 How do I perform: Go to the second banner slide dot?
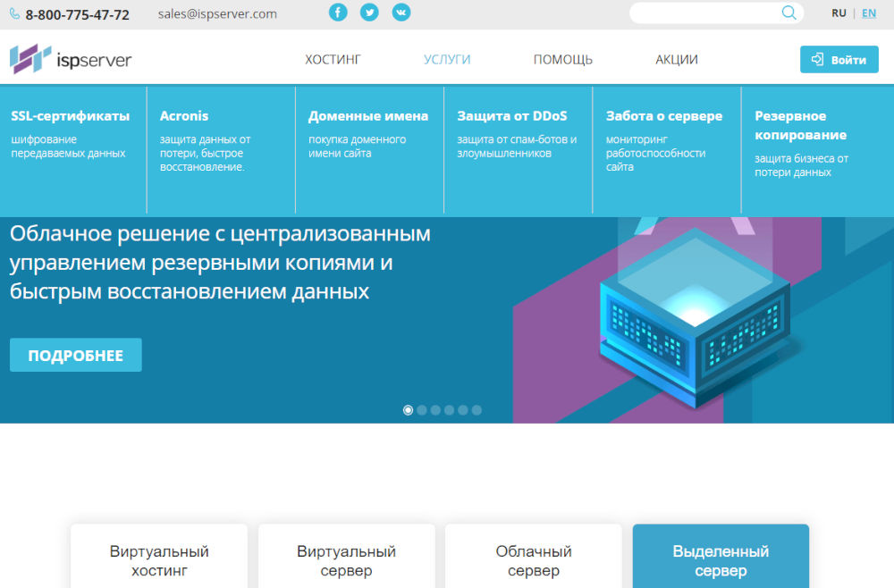click(422, 410)
